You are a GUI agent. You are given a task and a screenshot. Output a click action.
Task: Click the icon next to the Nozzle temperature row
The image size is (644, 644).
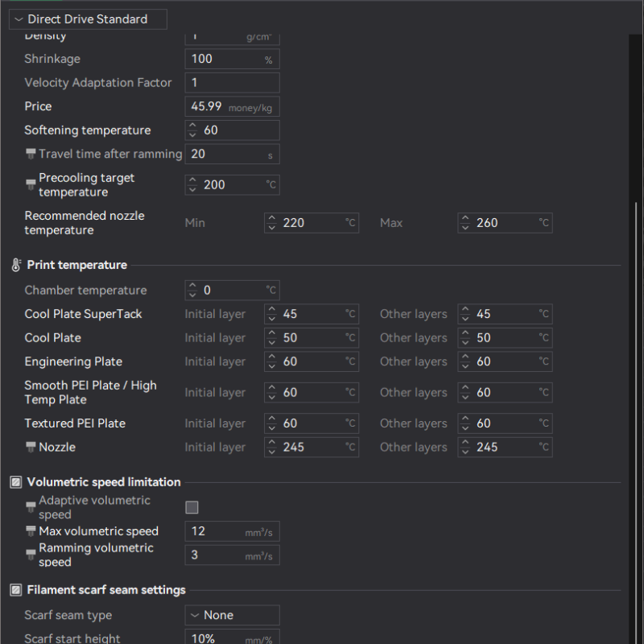pos(31,448)
